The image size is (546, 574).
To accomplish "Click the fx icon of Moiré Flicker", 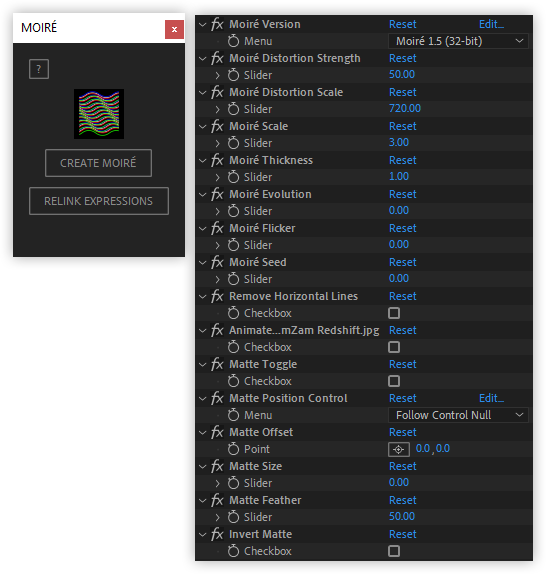I will 217,228.
